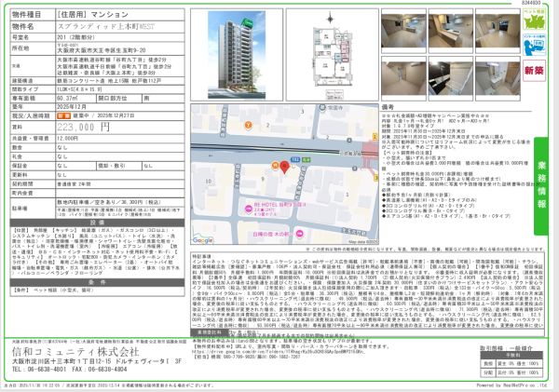Open the drive.google.com materials link
This screenshot has height=392, width=559.
click(x=279, y=351)
